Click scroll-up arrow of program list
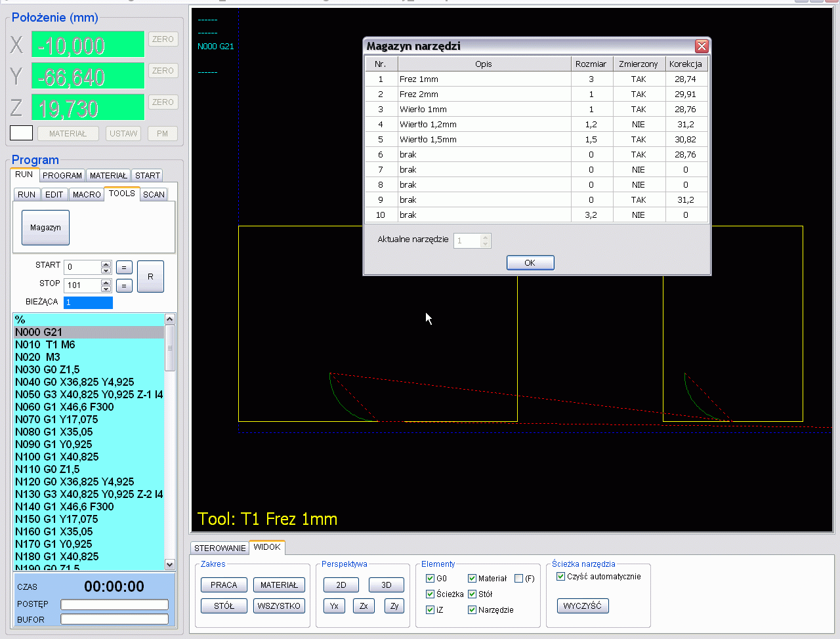 (170, 319)
